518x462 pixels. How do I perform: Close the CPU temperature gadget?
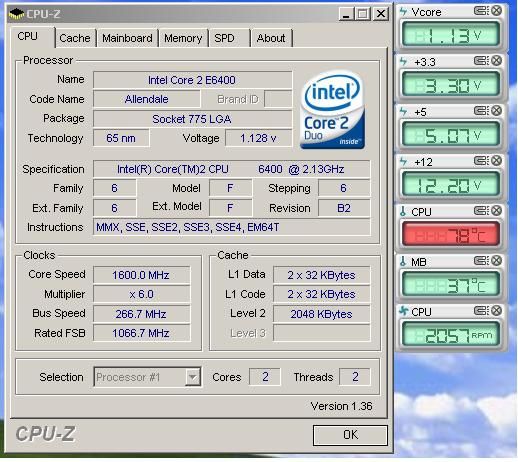click(496, 211)
